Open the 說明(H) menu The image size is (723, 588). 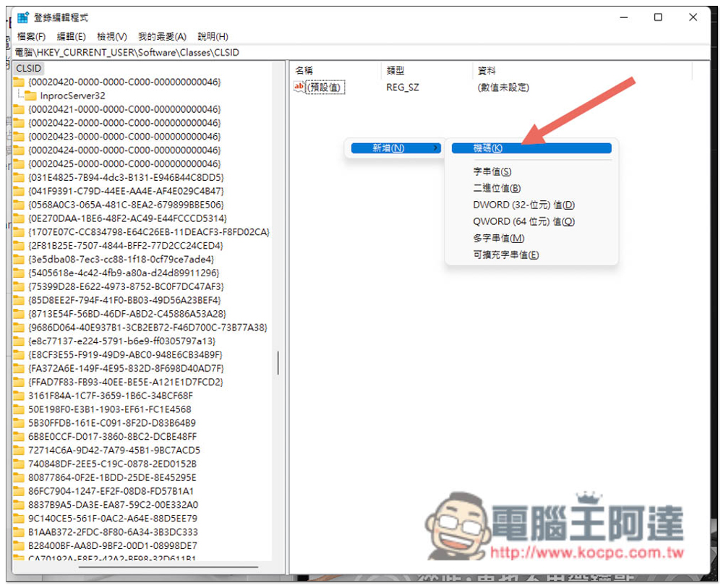pyautogui.click(x=213, y=36)
